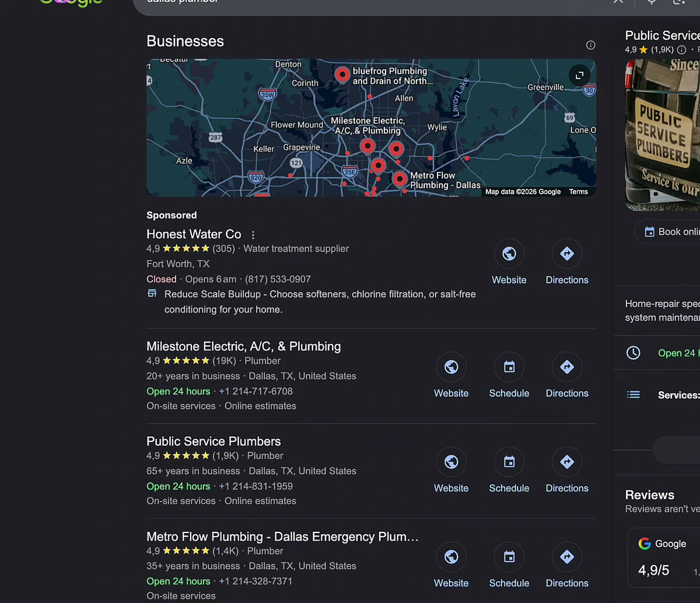Image resolution: width=700 pixels, height=603 pixels.
Task: Click the search input field
Action: click(x=373, y=3)
